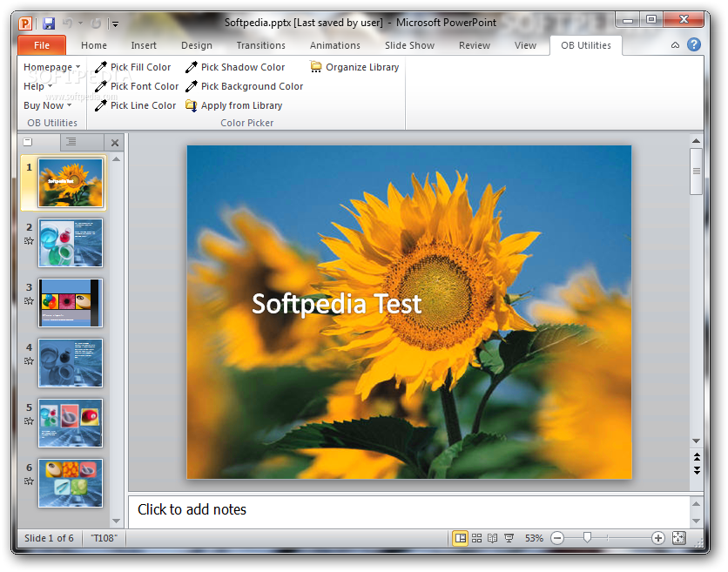Select slide 1 sunflower thumbnail
This screenshot has height=572, width=728.
[71, 183]
